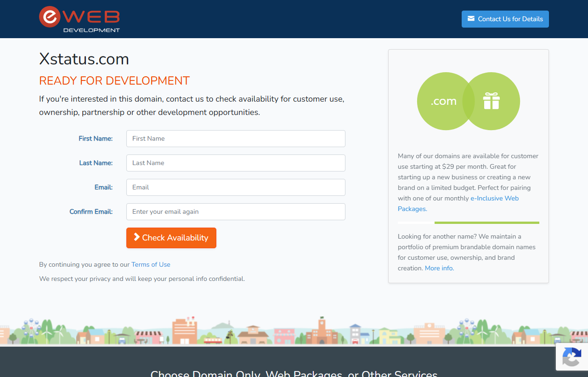Click the Xstatus.com heading
Viewport: 588px width, 377px height.
[84, 59]
